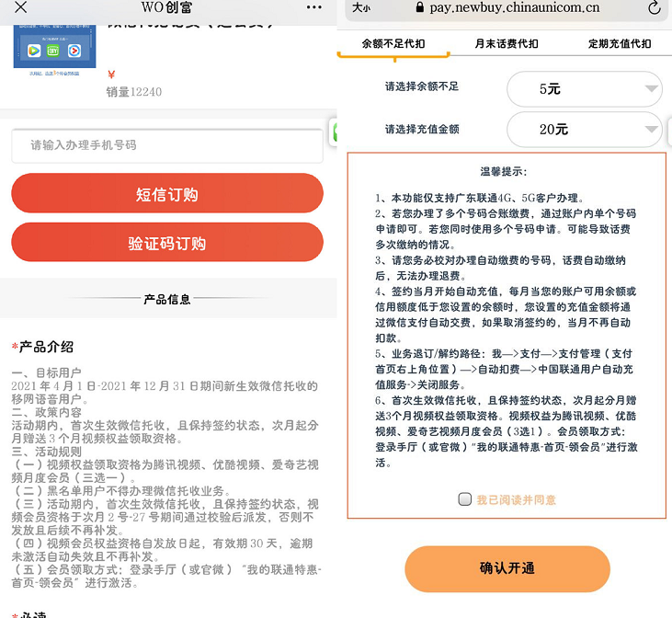Open the three-dot more options menu
This screenshot has height=618, width=672.
[313, 6]
